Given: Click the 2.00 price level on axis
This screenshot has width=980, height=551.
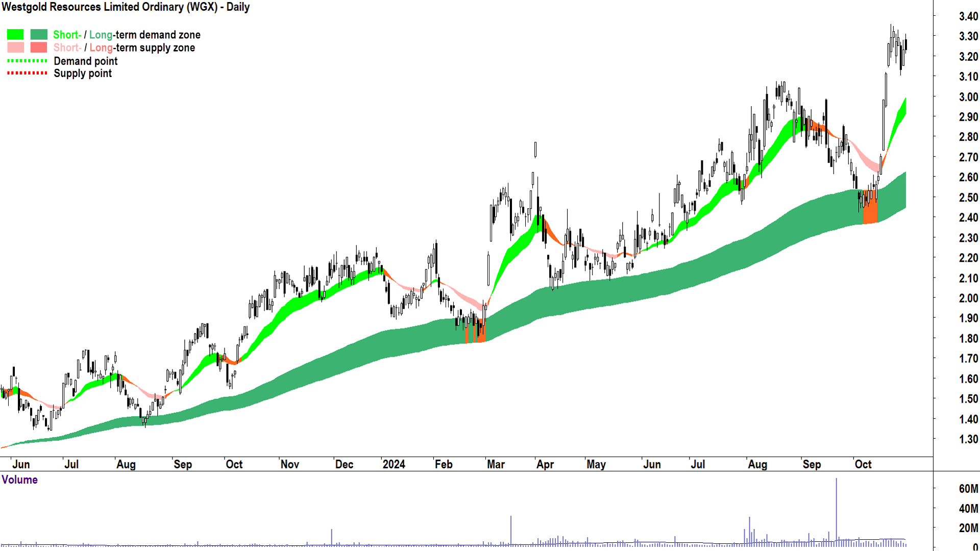Looking at the screenshot, I should click(x=968, y=298).
